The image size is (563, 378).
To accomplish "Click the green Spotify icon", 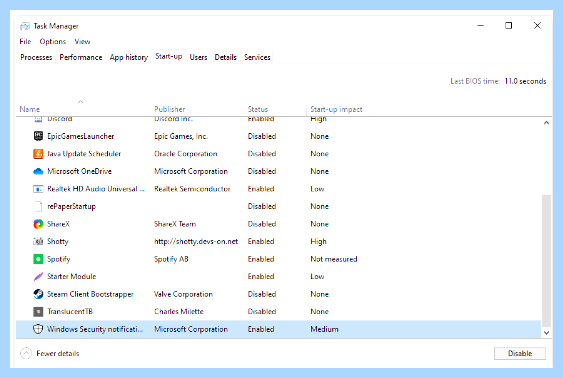I will (38, 259).
